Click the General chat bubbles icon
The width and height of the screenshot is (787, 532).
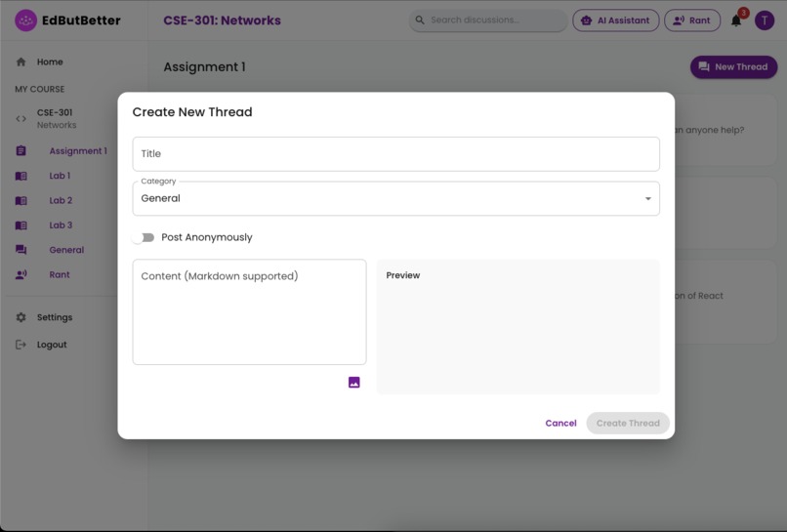(x=21, y=250)
